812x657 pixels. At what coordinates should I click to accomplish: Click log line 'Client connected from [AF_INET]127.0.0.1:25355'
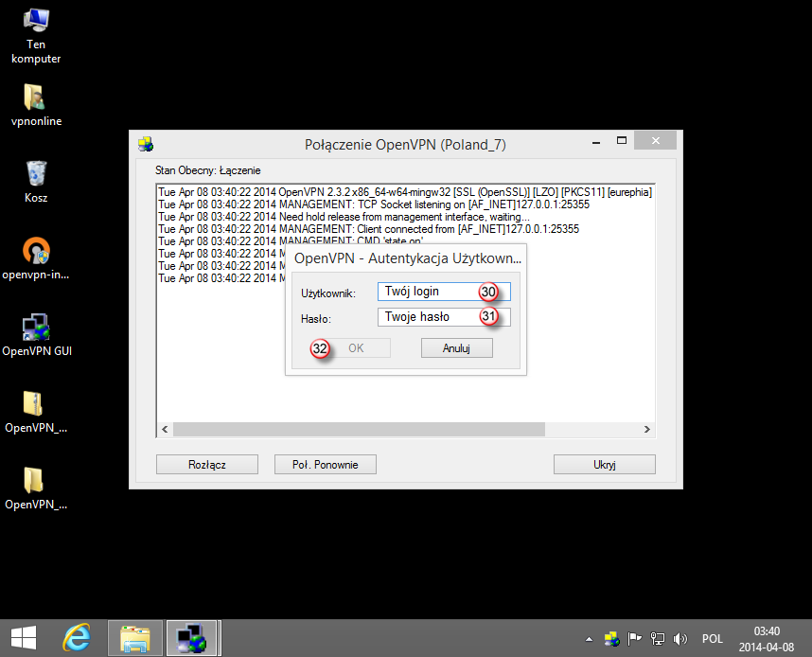click(x=468, y=229)
